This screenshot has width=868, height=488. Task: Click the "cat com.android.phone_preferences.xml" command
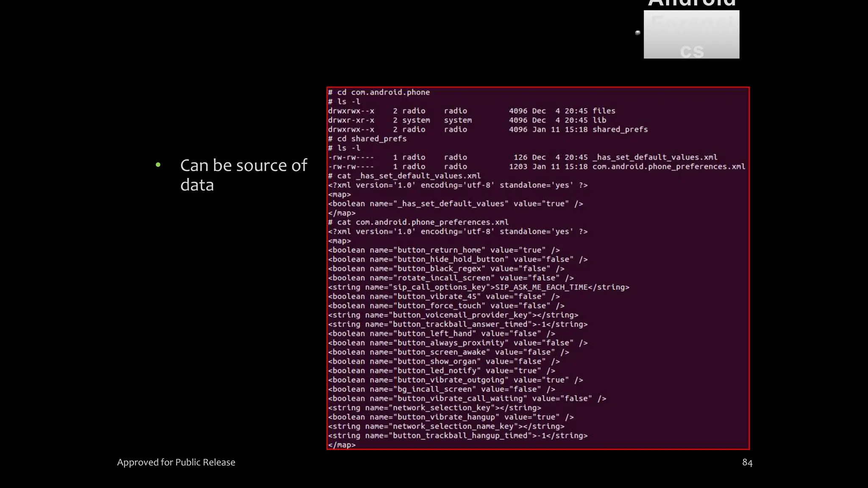pos(418,222)
